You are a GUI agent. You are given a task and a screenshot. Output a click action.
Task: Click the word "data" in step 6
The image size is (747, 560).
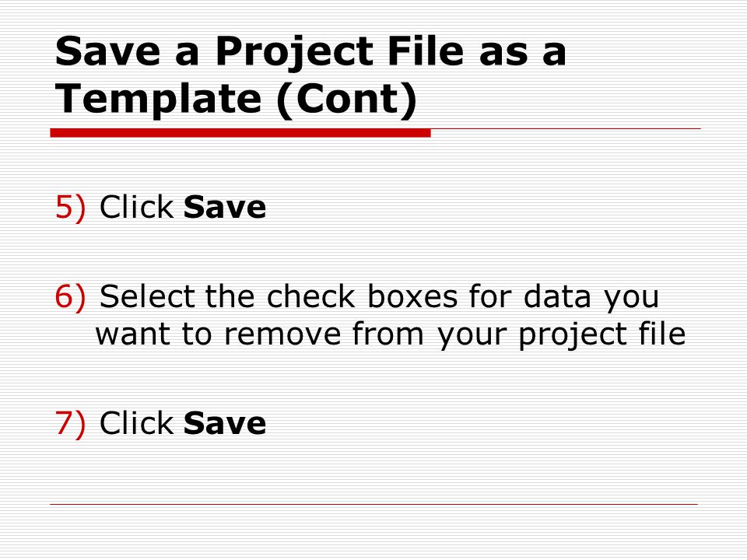[557, 296]
